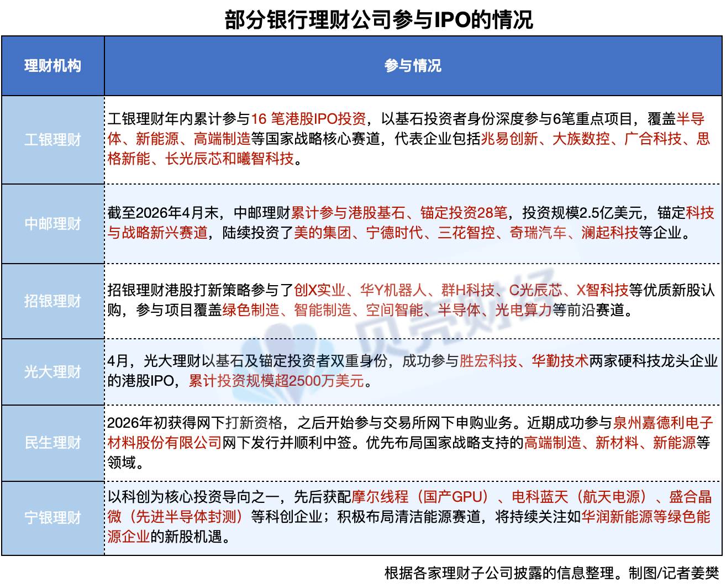Click the text 美的集团 in 中邮理财 row

coord(323,233)
